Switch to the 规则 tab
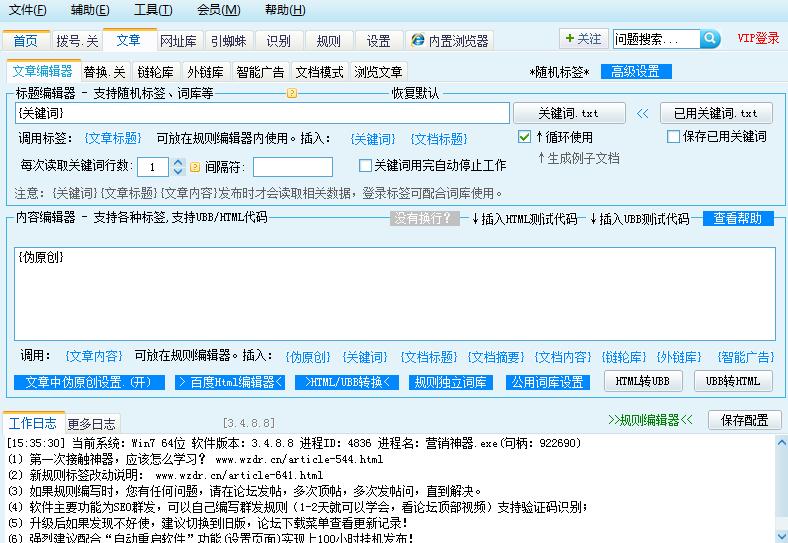 point(329,41)
